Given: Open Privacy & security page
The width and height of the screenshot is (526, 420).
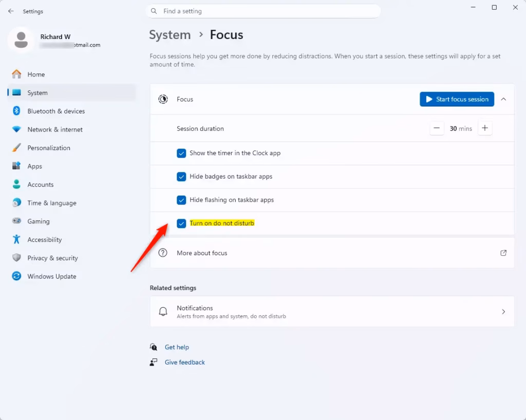Looking at the screenshot, I should click(71, 258).
